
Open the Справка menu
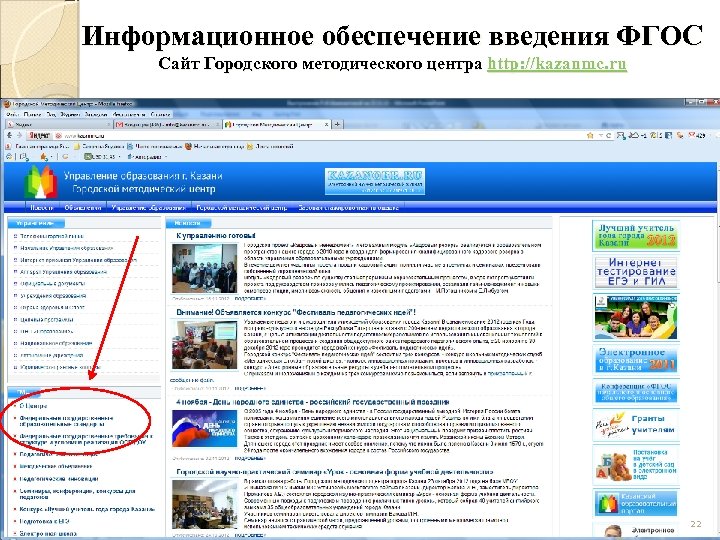pos(161,114)
